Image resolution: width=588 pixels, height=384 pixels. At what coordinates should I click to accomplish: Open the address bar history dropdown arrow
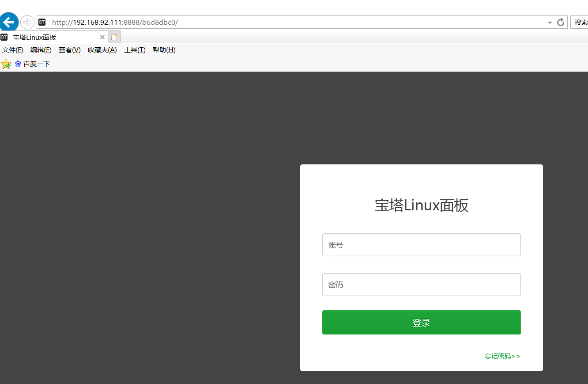pyautogui.click(x=550, y=23)
